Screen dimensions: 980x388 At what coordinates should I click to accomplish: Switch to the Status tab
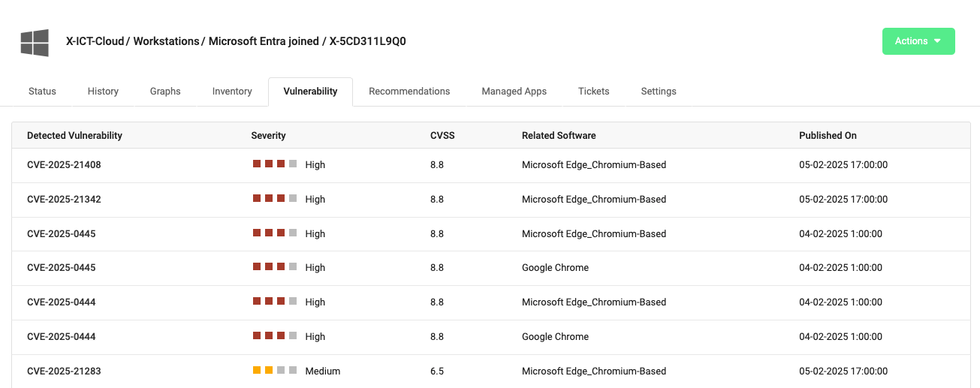click(42, 92)
